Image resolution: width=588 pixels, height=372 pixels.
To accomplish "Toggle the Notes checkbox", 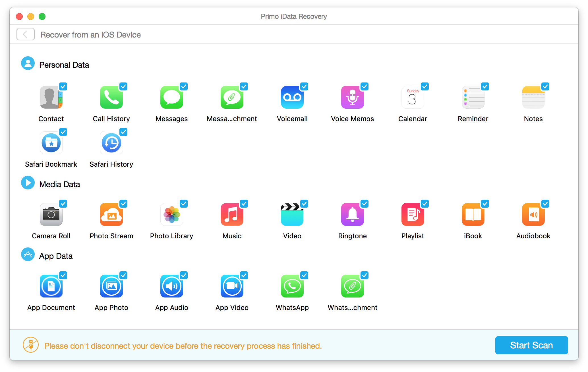I will coord(545,86).
